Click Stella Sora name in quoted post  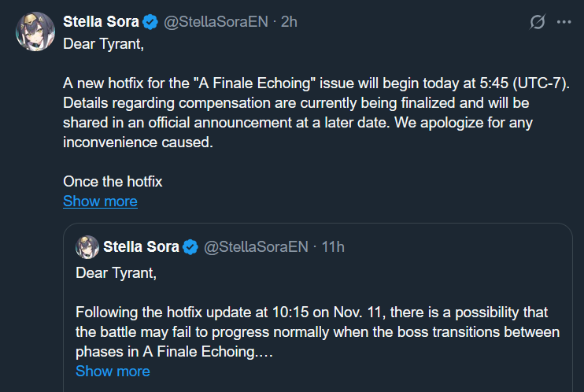[x=142, y=247]
